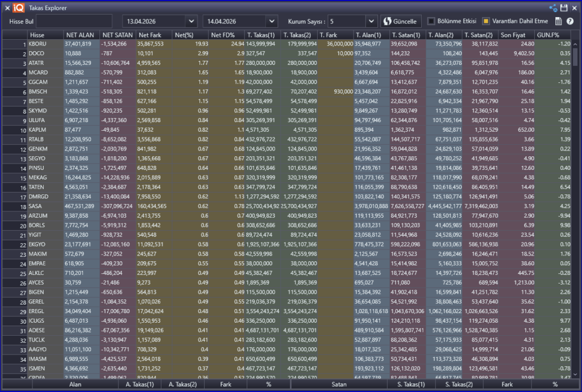Open the 13.04.2026 start date dropdown
Viewport: 582px width, 392px height.
point(190,22)
